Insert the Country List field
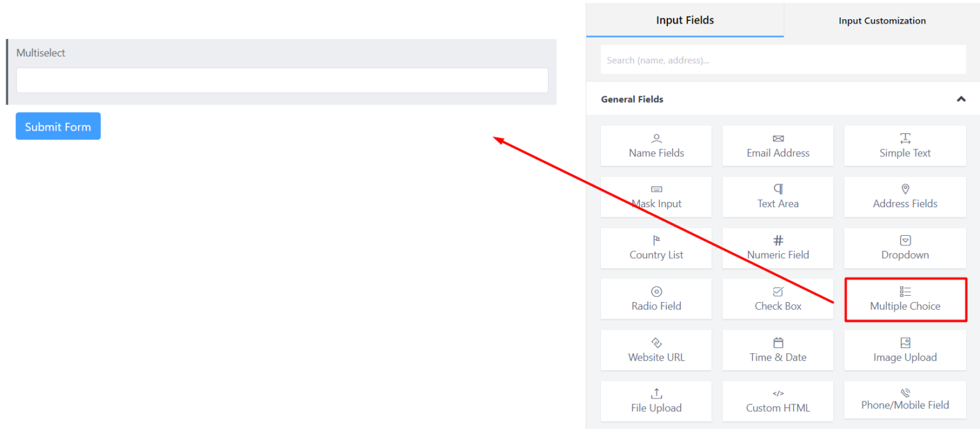Image resolution: width=980 pixels, height=429 pixels. click(x=656, y=248)
